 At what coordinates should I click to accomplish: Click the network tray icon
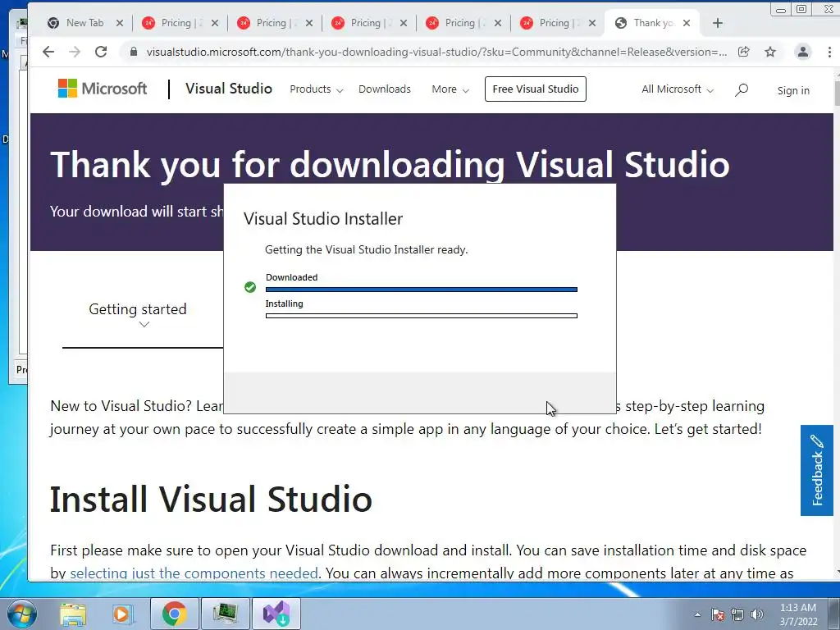737,614
